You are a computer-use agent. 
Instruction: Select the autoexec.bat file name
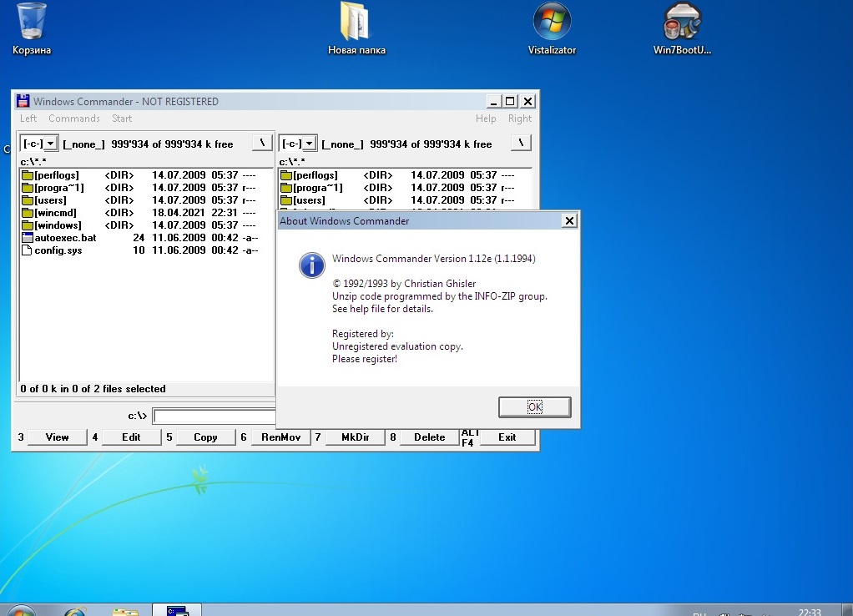tap(65, 238)
